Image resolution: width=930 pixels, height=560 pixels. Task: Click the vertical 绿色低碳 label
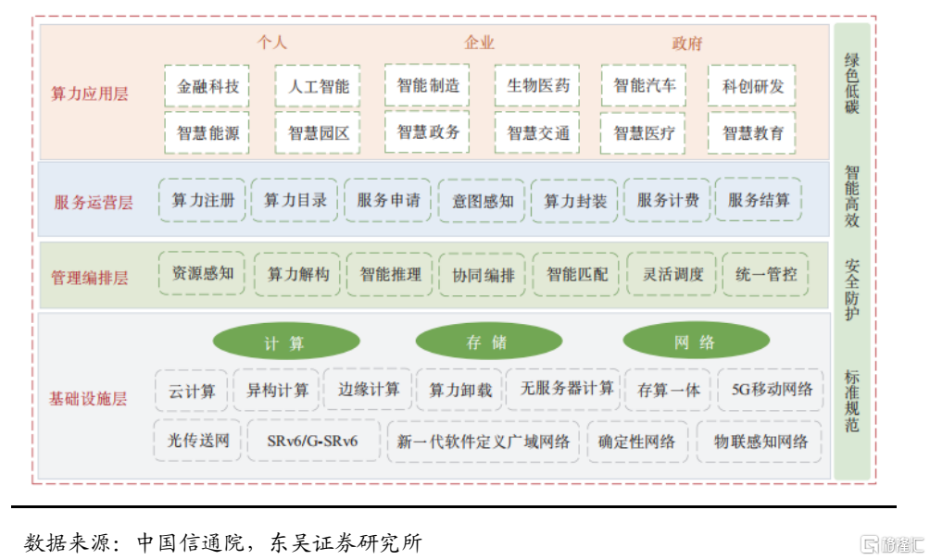[x=851, y=83]
